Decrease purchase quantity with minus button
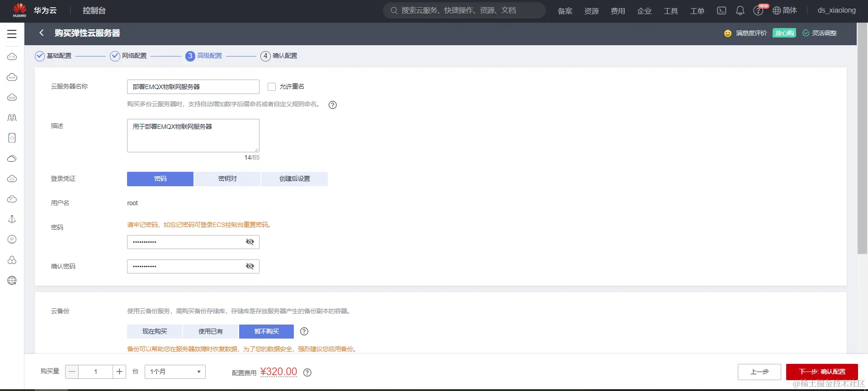 click(72, 372)
